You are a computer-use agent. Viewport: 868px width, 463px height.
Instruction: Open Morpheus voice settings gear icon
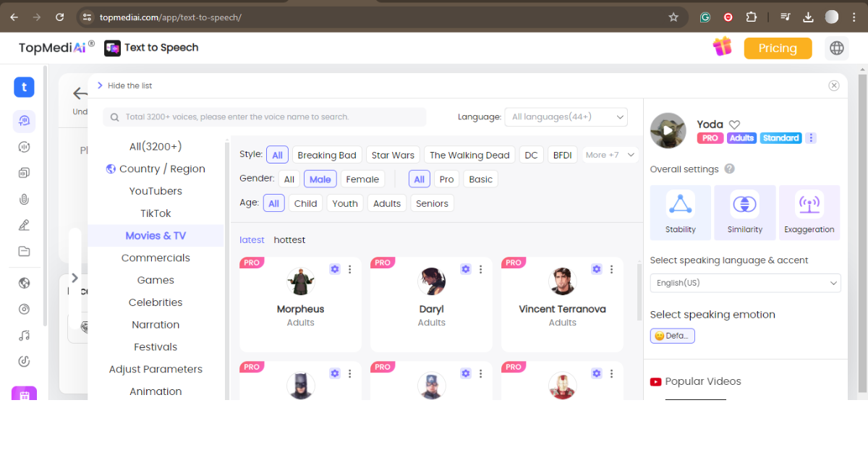(x=334, y=269)
